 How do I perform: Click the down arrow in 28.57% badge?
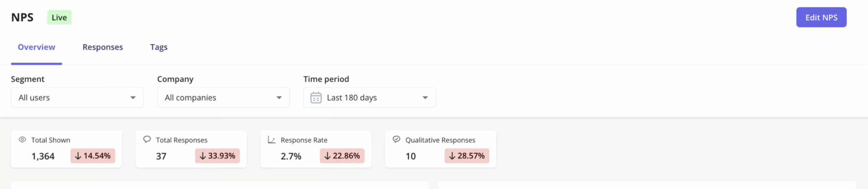point(452,156)
